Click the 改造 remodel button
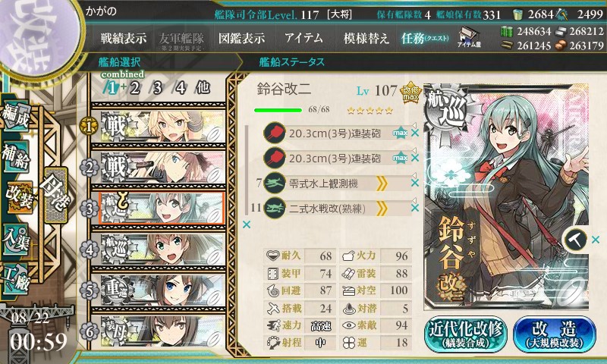Viewport: 607px width, 364px height. (x=555, y=334)
